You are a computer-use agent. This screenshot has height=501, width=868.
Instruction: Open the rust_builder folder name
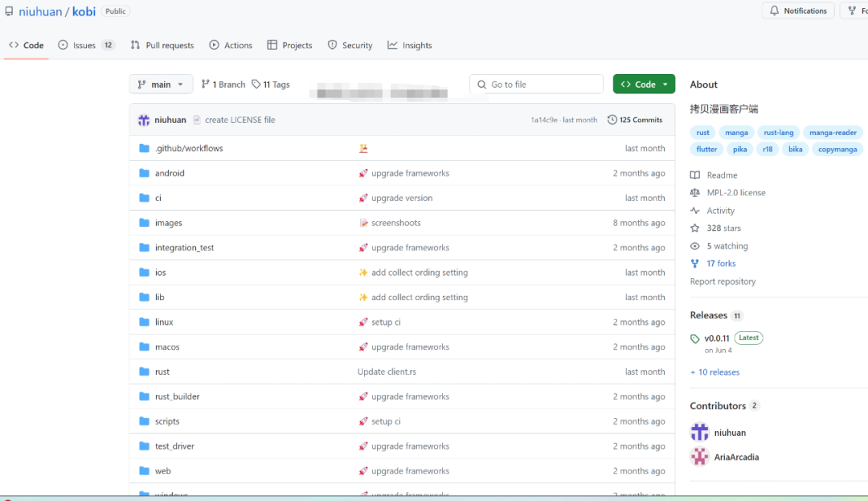177,396
